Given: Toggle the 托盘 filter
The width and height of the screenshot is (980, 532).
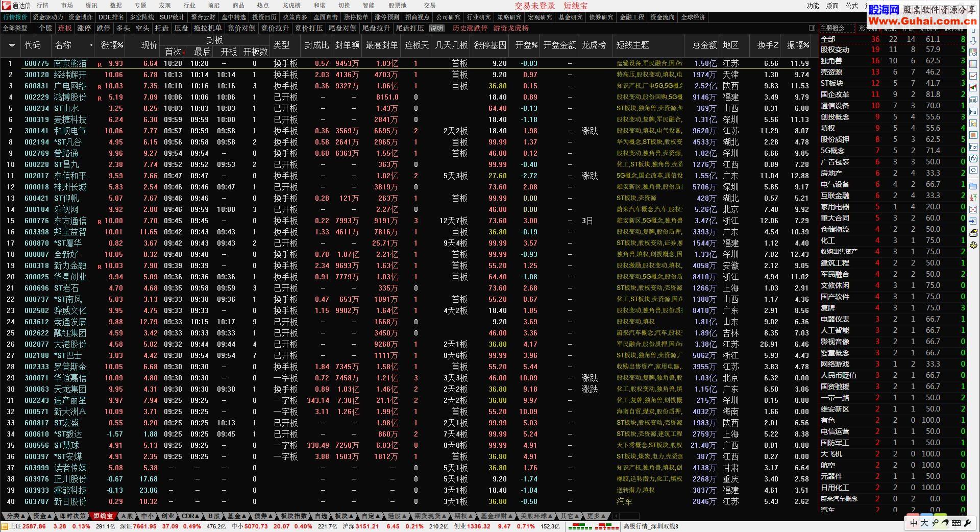Looking at the screenshot, I should (162, 28).
